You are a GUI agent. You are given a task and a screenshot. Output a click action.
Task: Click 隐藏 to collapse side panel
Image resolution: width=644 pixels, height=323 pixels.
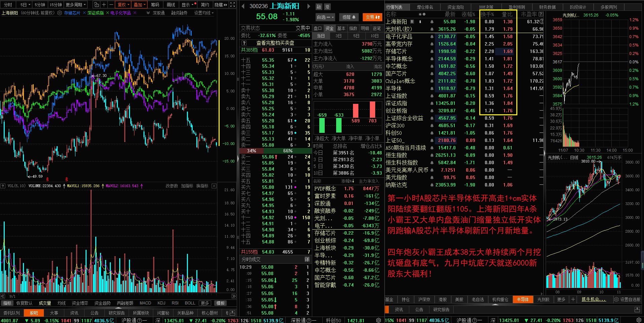point(221,5)
